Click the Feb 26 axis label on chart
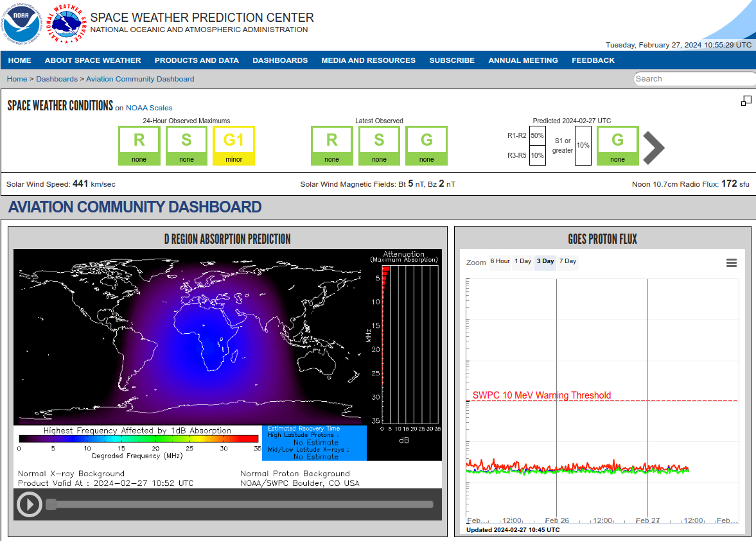 (x=557, y=520)
